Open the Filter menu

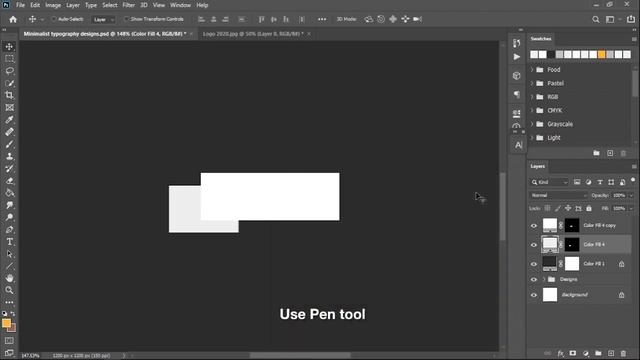(129, 5)
